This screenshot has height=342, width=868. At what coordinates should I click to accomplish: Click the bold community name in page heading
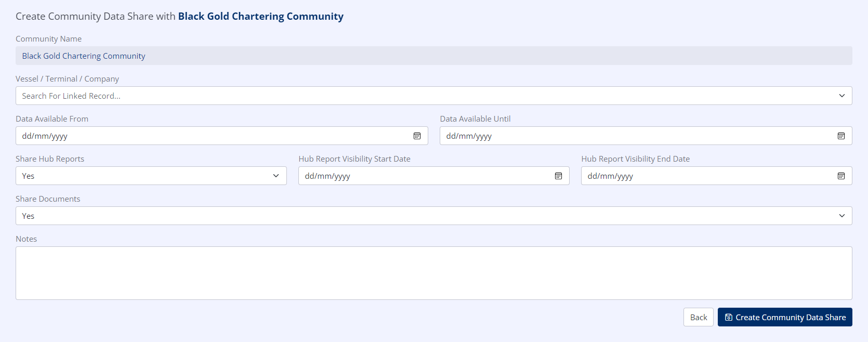[x=260, y=17]
